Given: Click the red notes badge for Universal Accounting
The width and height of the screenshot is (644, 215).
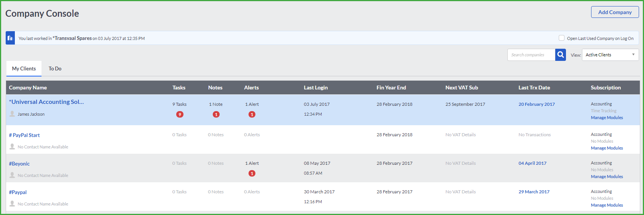Looking at the screenshot, I should click(x=216, y=115).
